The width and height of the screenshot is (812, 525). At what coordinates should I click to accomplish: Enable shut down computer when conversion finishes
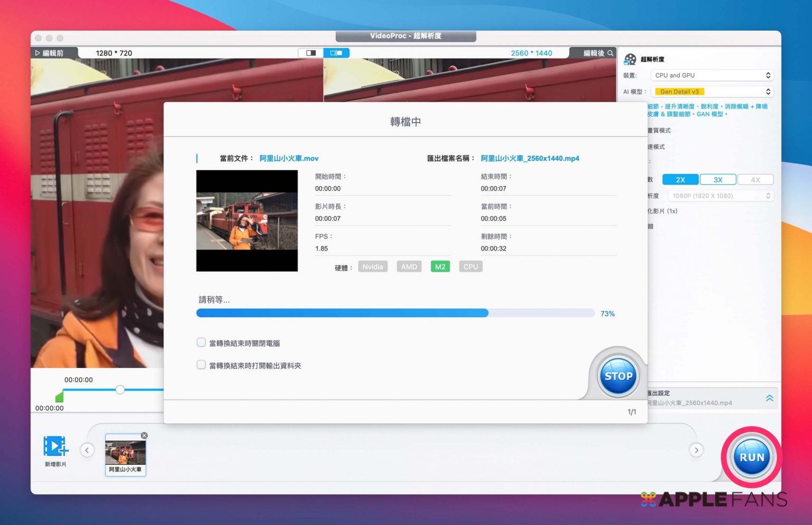click(x=201, y=343)
